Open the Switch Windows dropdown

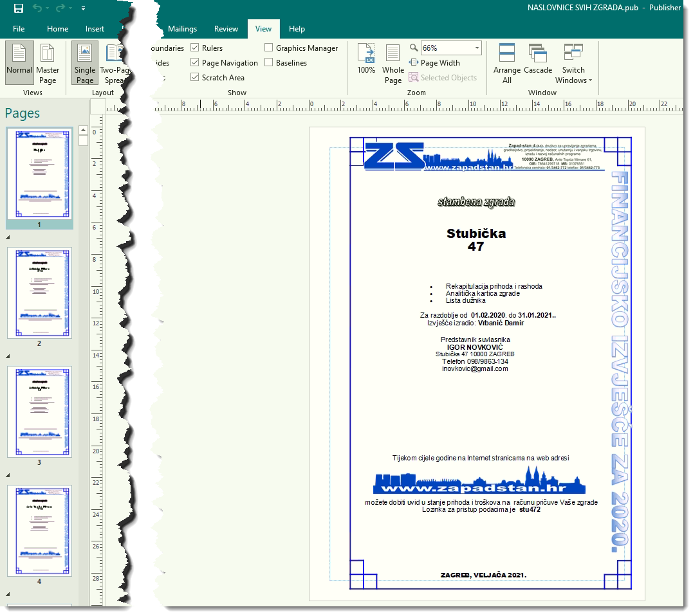click(573, 64)
